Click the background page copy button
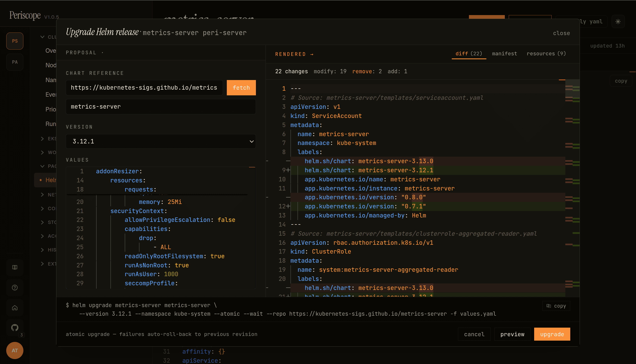Viewport: 636px width, 364px height. [x=621, y=81]
